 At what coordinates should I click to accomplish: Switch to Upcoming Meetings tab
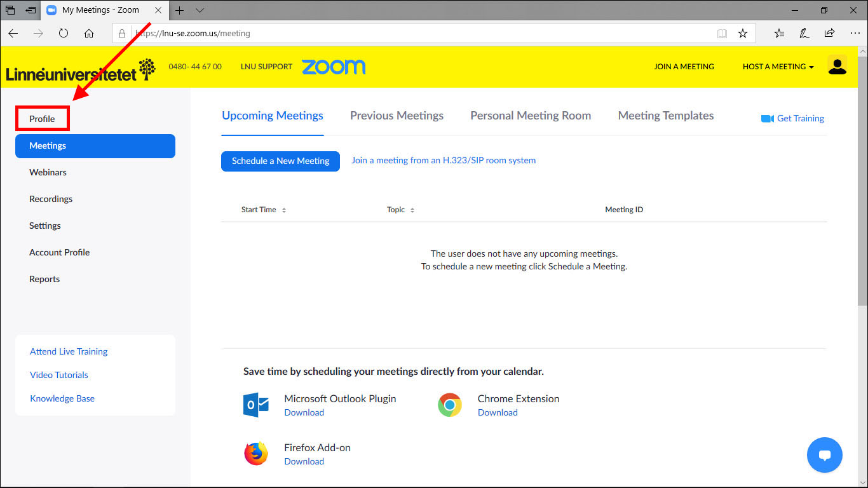[273, 116]
